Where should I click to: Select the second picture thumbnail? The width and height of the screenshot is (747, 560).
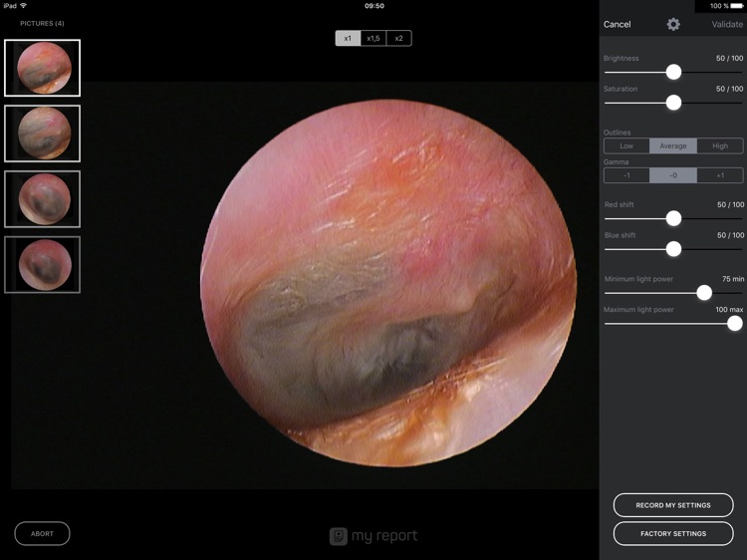(43, 134)
